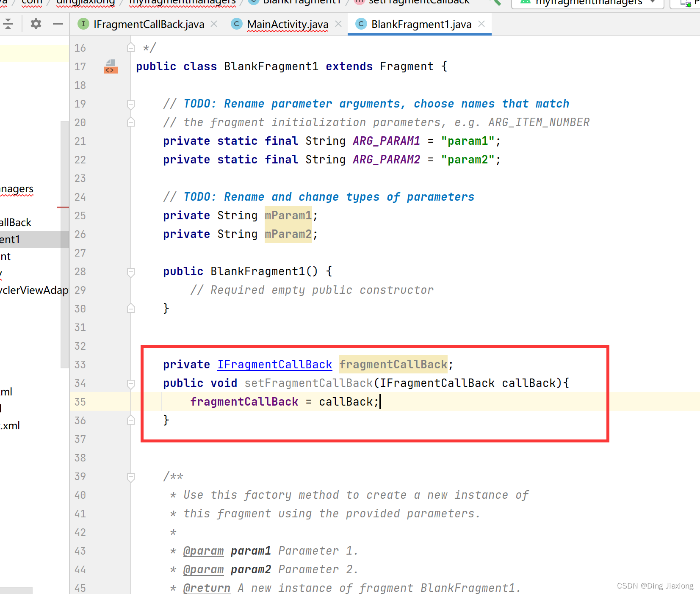Switch to the MainActivity.java tab
700x594 pixels.
point(288,24)
